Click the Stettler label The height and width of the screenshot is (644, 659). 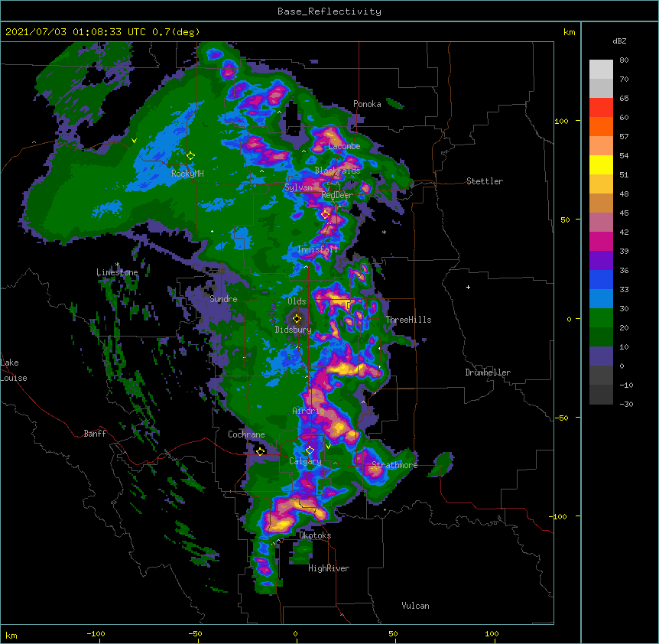point(485,181)
